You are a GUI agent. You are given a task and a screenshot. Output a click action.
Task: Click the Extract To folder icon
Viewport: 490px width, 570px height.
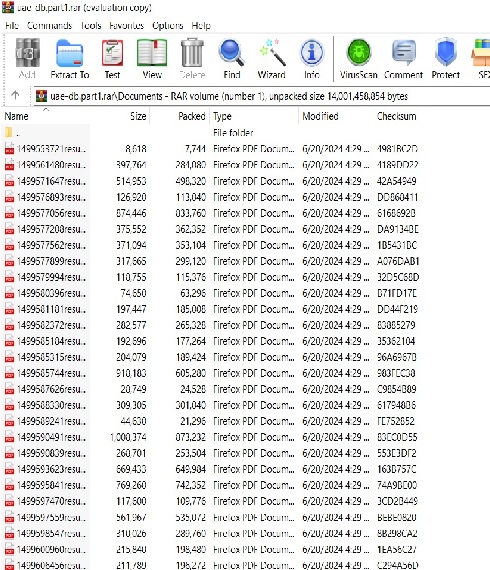click(70, 53)
